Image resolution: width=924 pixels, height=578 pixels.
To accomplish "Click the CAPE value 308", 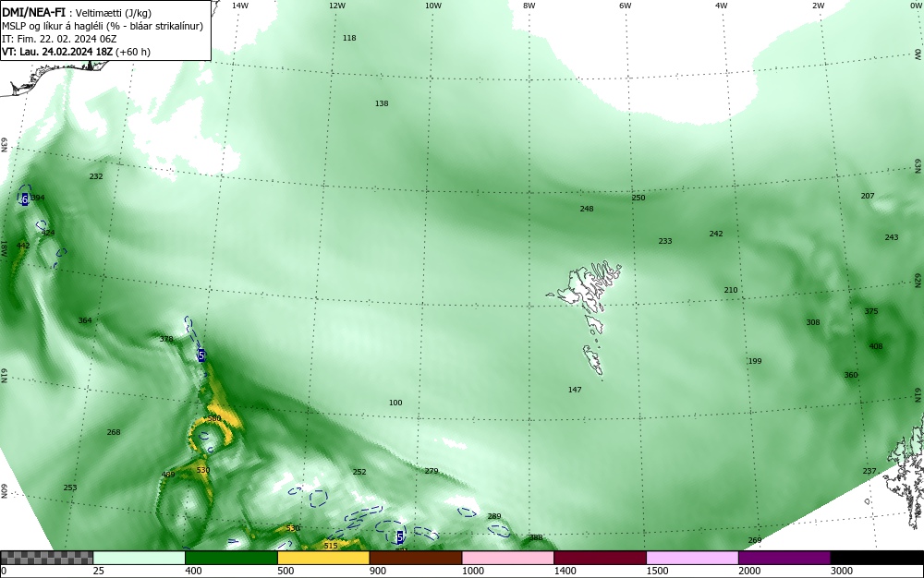I will click(x=812, y=322).
